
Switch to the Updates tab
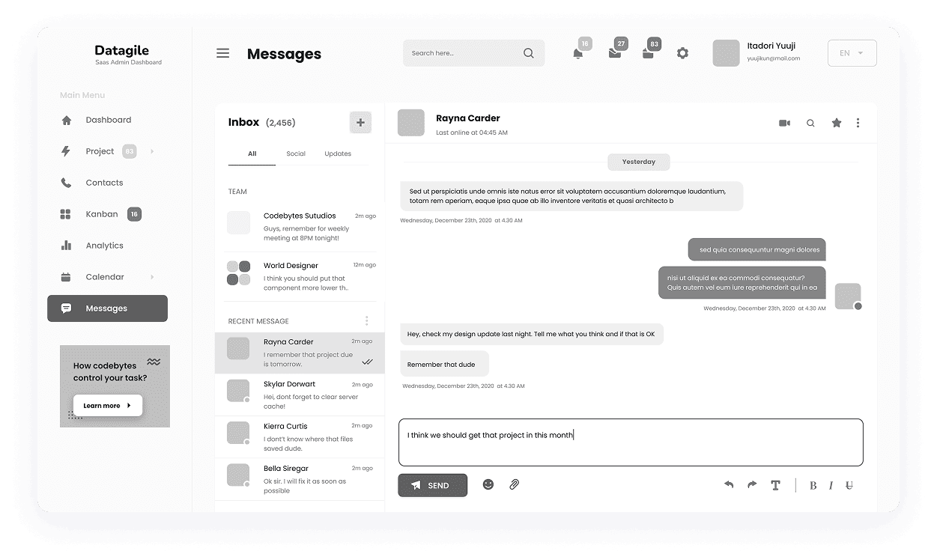[x=337, y=153]
